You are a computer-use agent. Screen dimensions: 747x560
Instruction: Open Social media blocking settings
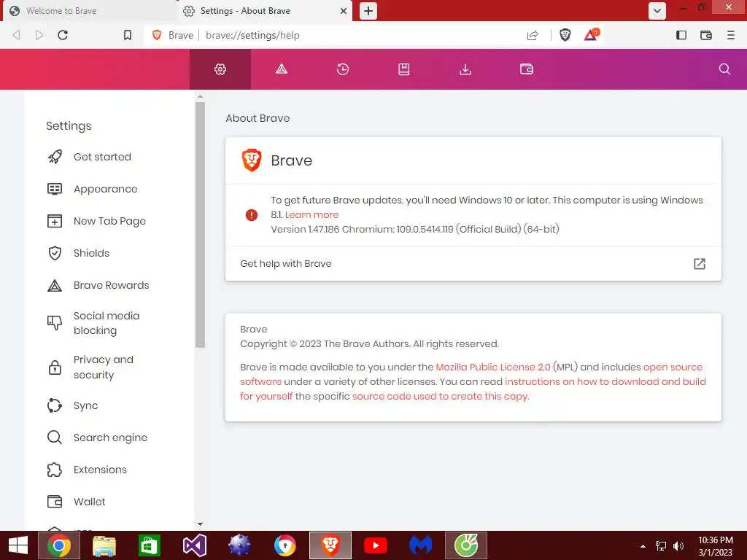click(107, 323)
